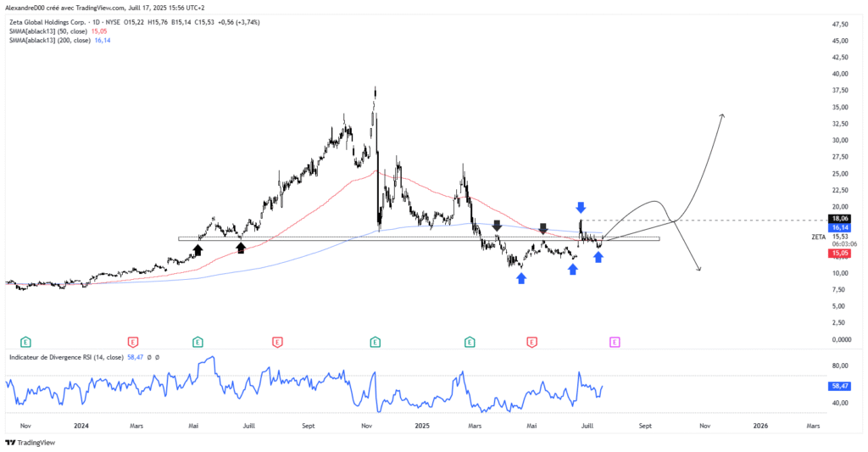Open the green earnings marker above Nov 2023

[25, 343]
